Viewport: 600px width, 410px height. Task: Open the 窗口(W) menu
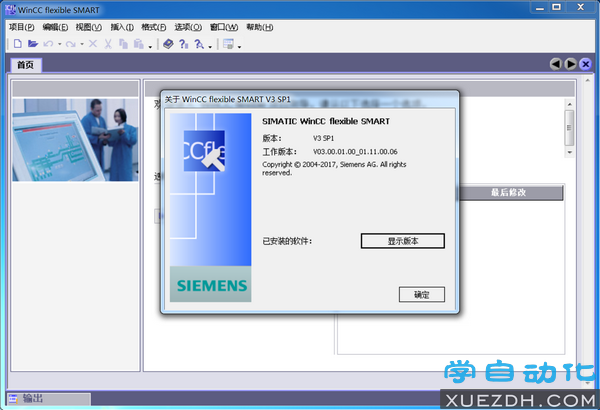[x=224, y=27]
